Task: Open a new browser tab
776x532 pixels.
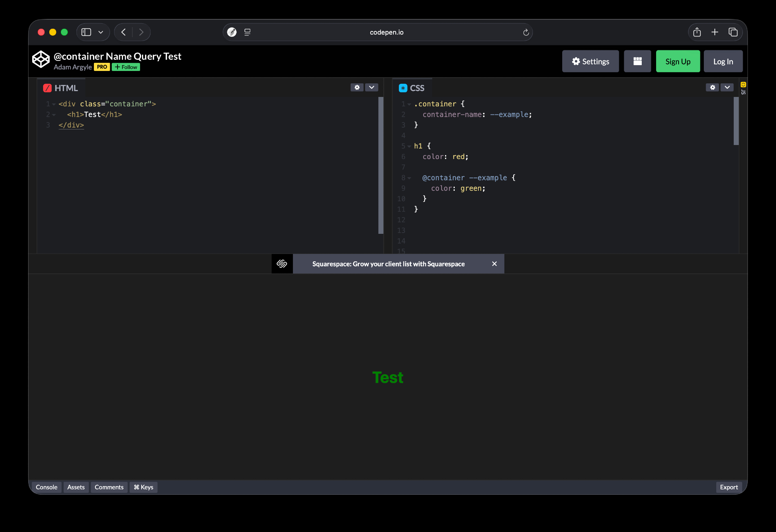Action: pyautogui.click(x=715, y=32)
